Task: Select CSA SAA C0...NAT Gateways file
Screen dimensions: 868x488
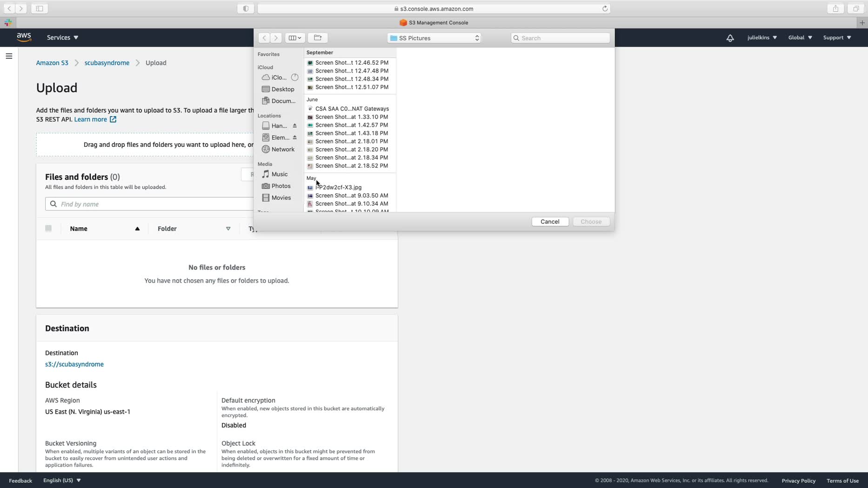Action: pyautogui.click(x=349, y=109)
